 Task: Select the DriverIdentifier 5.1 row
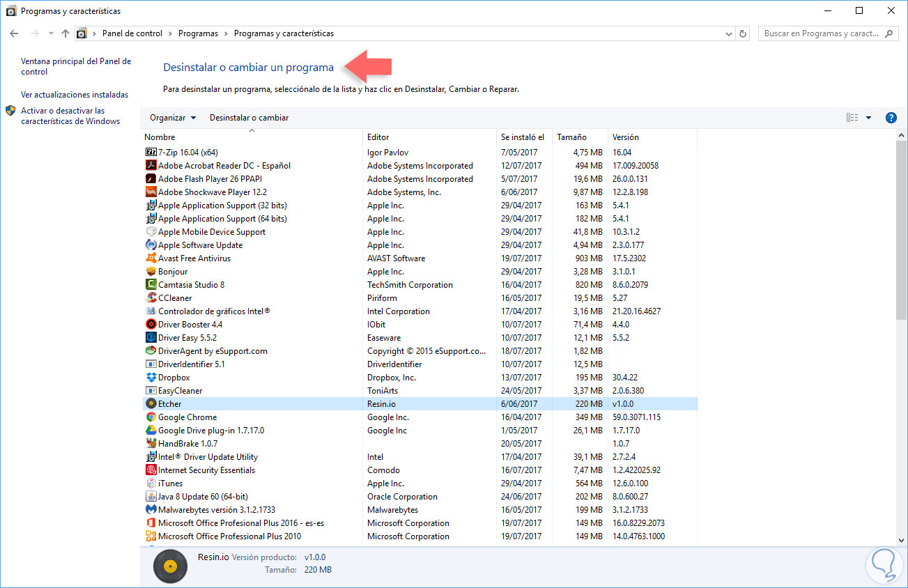pyautogui.click(x=420, y=364)
